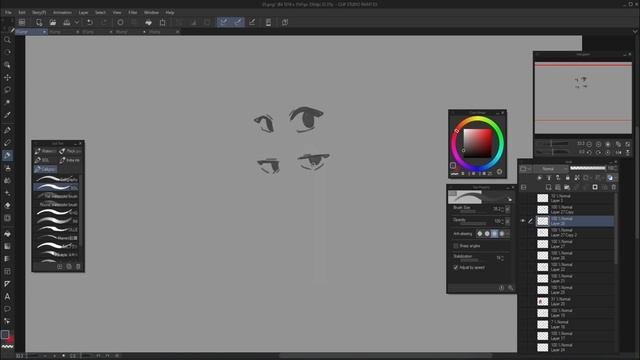The width and height of the screenshot is (640, 360).
Task: Select the highlighted Brush tool
Action: (7, 156)
